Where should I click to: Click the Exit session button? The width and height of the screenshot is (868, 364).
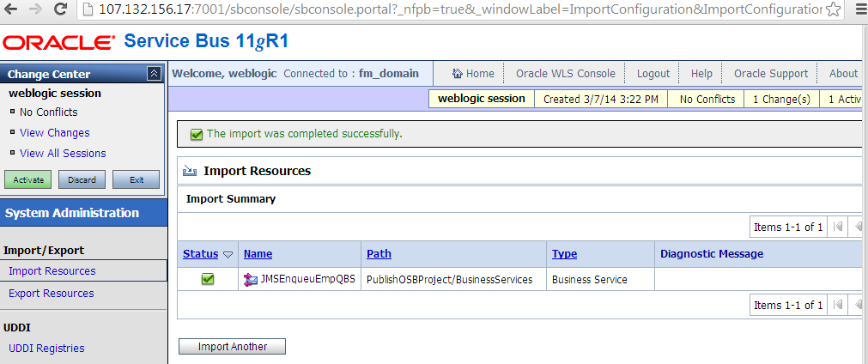(137, 179)
